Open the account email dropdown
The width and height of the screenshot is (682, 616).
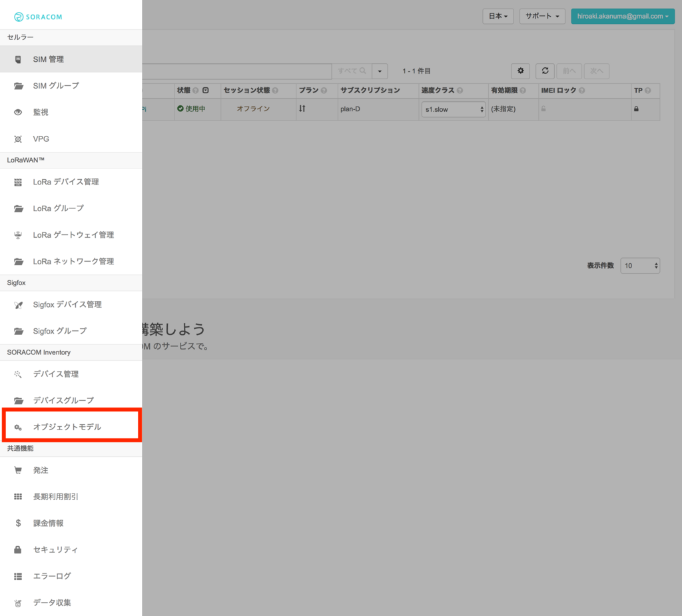(x=623, y=16)
